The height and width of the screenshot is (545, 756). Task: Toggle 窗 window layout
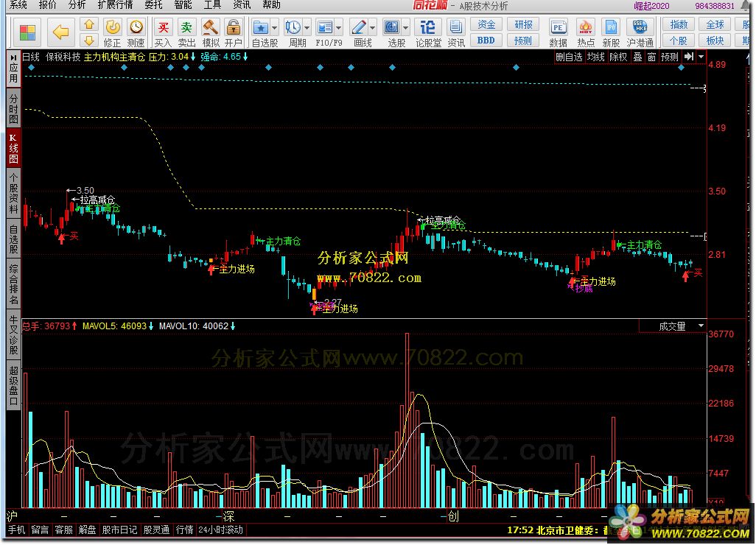[x=651, y=57]
